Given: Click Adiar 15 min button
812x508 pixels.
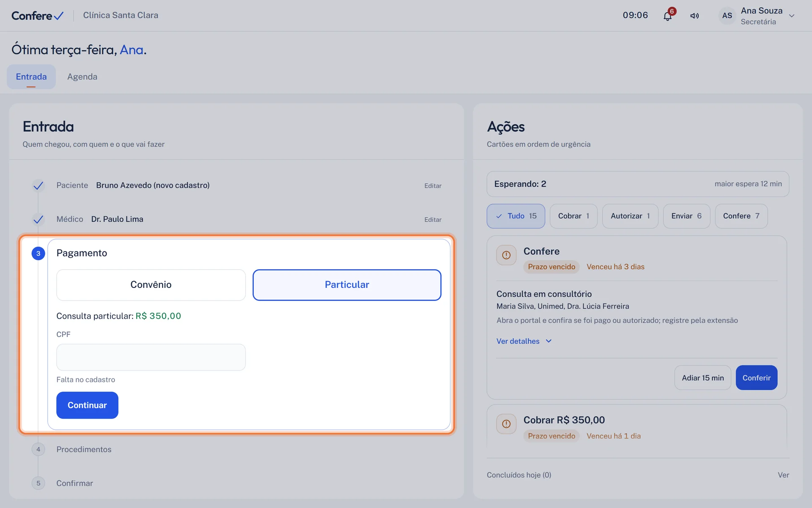Looking at the screenshot, I should point(702,378).
